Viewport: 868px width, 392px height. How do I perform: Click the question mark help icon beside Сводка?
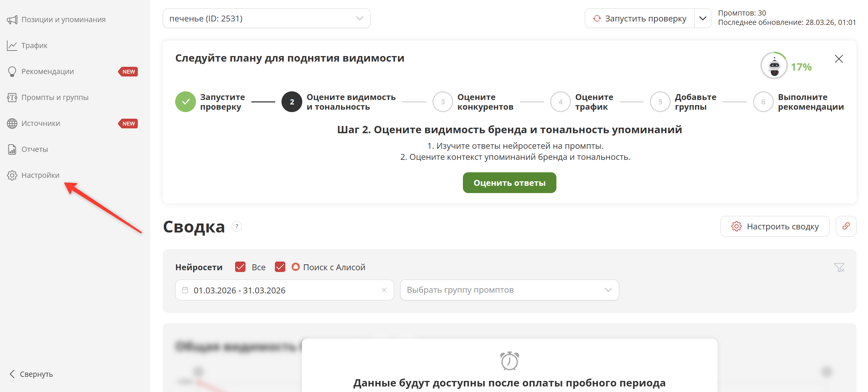click(237, 227)
